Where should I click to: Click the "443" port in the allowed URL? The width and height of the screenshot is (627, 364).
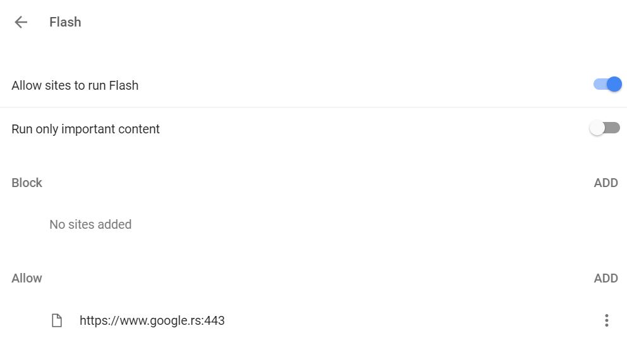pyautogui.click(x=214, y=320)
